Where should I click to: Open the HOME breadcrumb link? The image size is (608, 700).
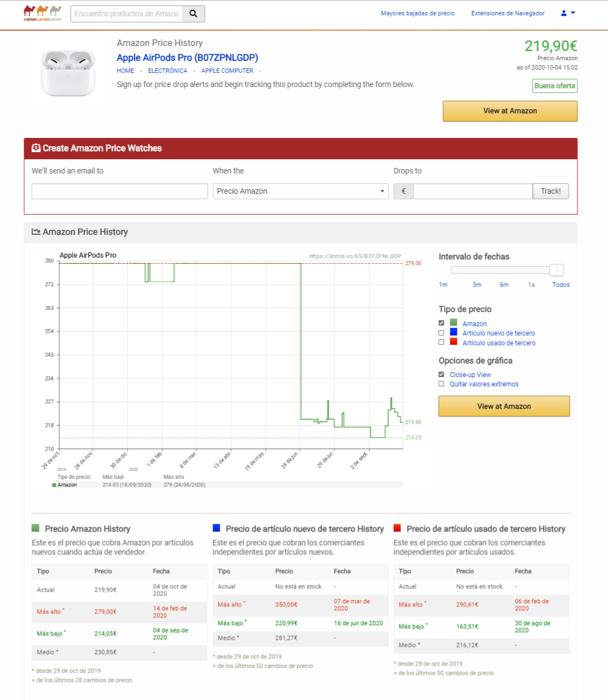125,71
